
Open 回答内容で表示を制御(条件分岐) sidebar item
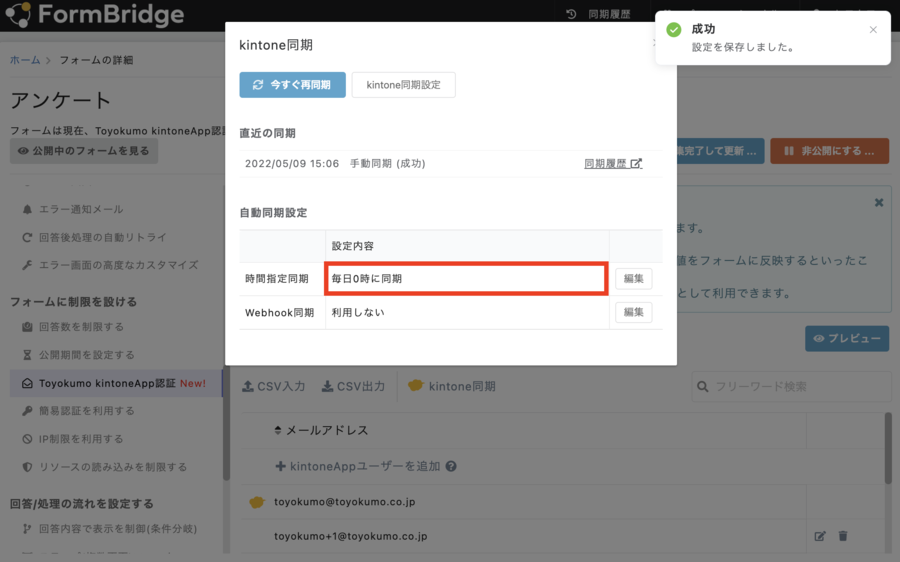[x=118, y=529]
